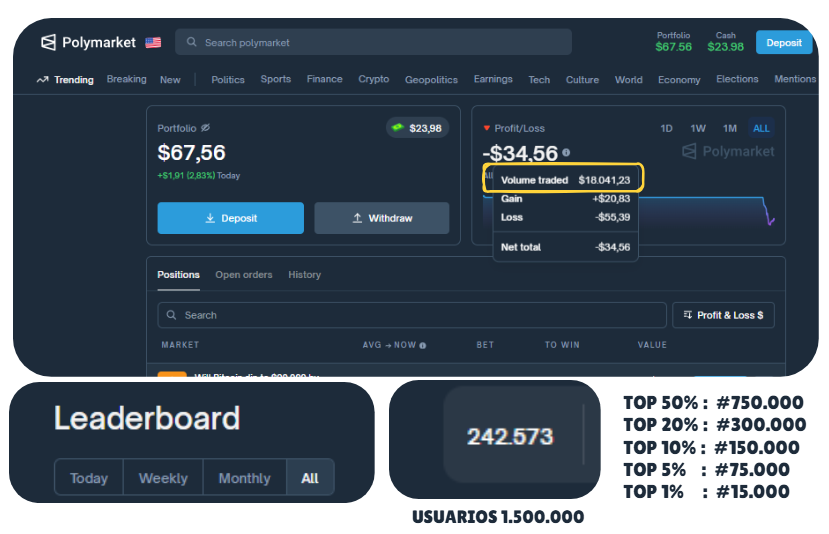Switch to the History tab
The height and width of the screenshot is (534, 829).
(x=305, y=274)
